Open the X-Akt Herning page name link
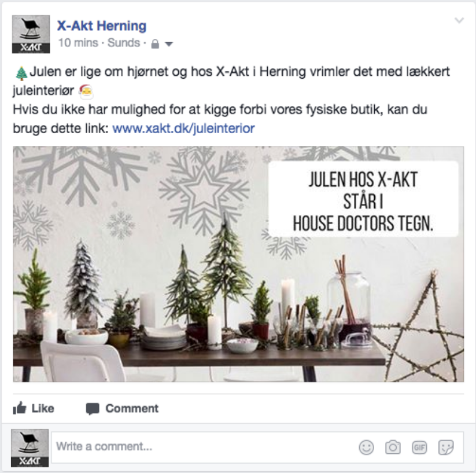476x473 pixels. point(102,26)
